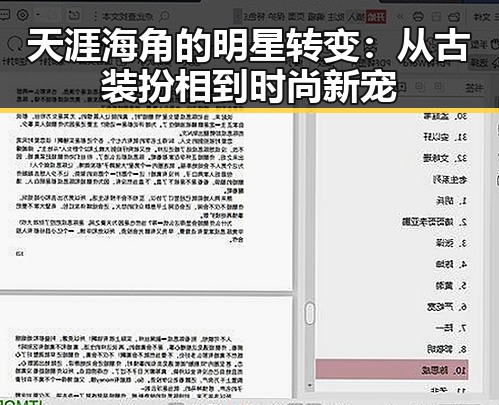Screen dimensions: 499x405
Task: Click in the find-text search box
Action: [127, 16]
